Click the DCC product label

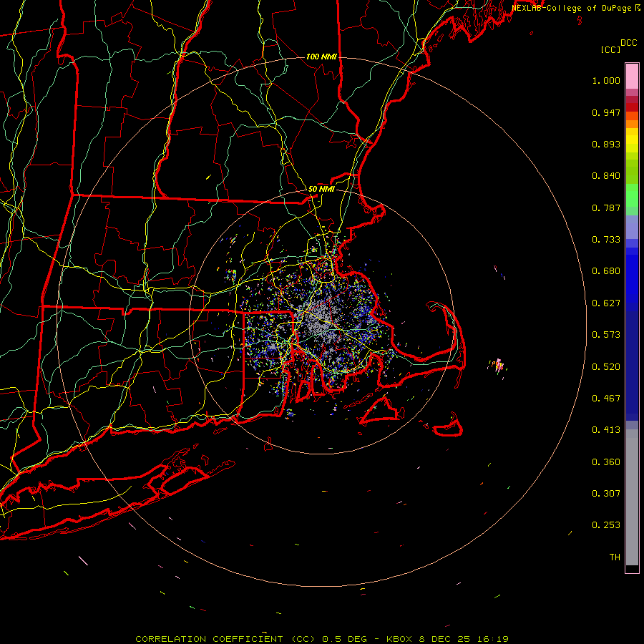(x=628, y=43)
